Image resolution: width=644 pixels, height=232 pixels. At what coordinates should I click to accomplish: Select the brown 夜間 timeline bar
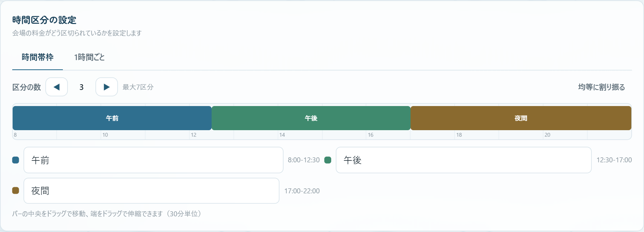point(521,118)
